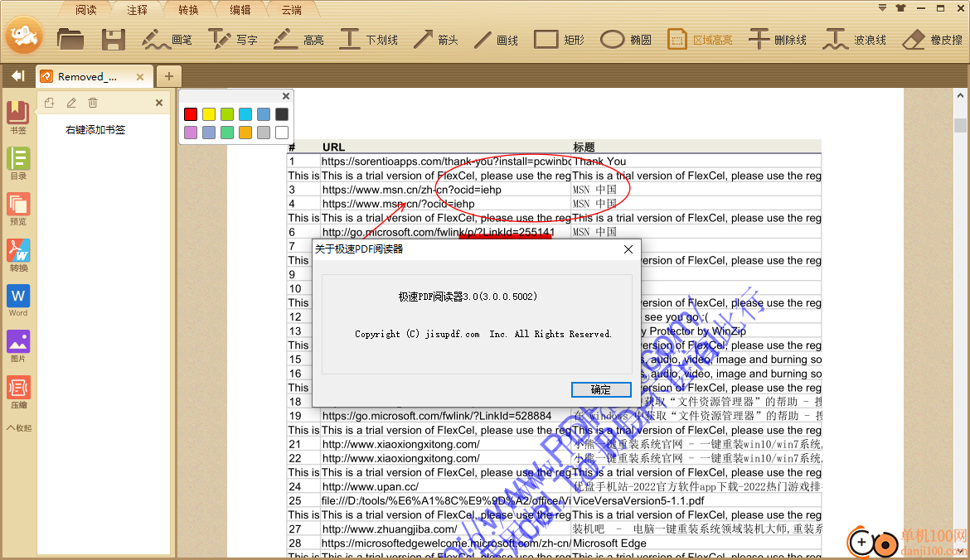Viewport: 970px width, 560px height.
Task: Click the 右键添加书签 hint text
Action: pyautogui.click(x=95, y=130)
